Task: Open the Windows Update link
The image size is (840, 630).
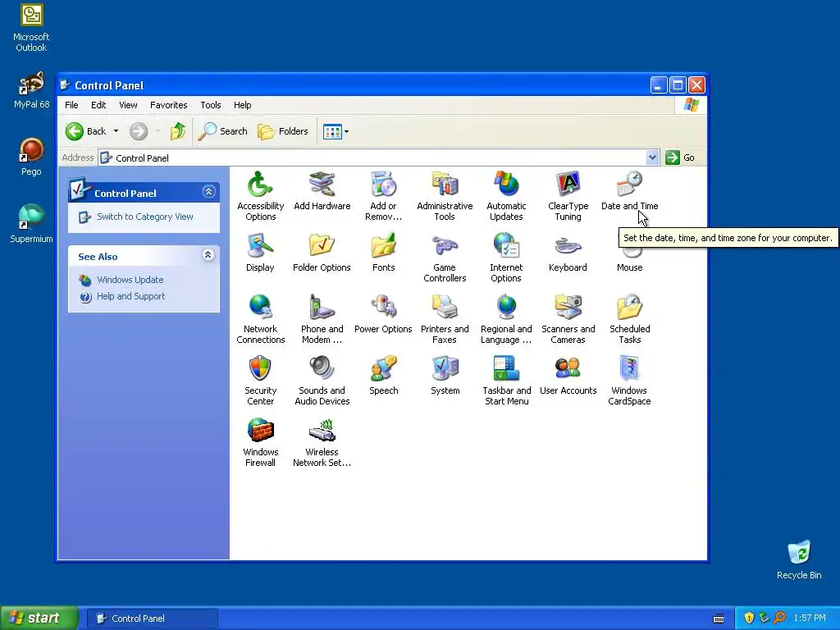Action: click(130, 280)
